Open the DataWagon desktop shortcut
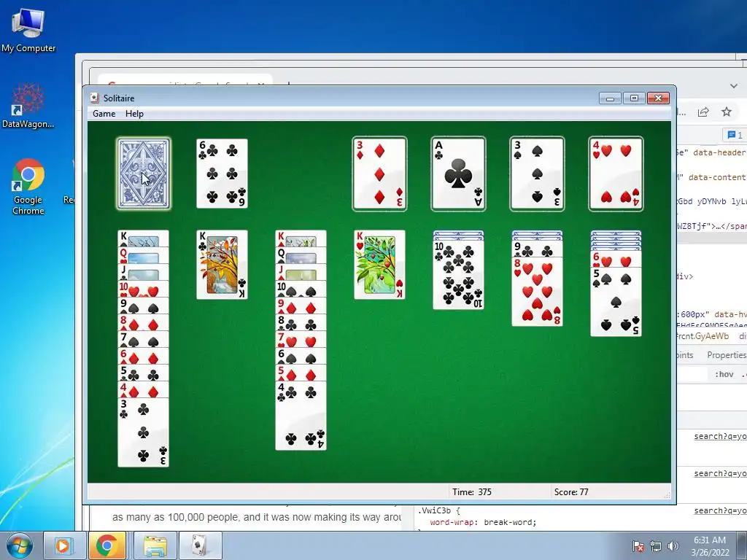747x560 pixels. point(28,106)
